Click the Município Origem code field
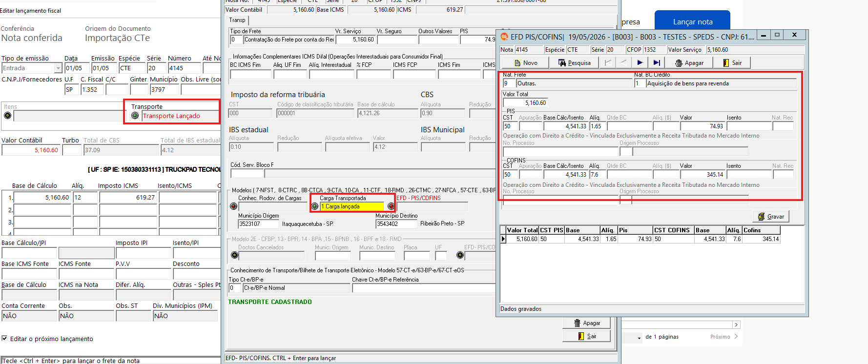The height and width of the screenshot is (364, 868). (x=258, y=224)
